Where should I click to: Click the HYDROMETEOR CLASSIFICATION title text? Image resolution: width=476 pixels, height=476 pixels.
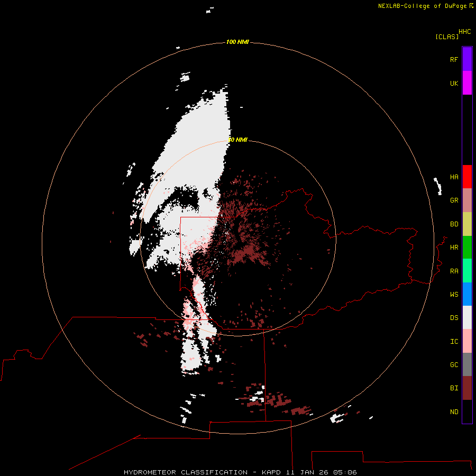tap(186, 472)
